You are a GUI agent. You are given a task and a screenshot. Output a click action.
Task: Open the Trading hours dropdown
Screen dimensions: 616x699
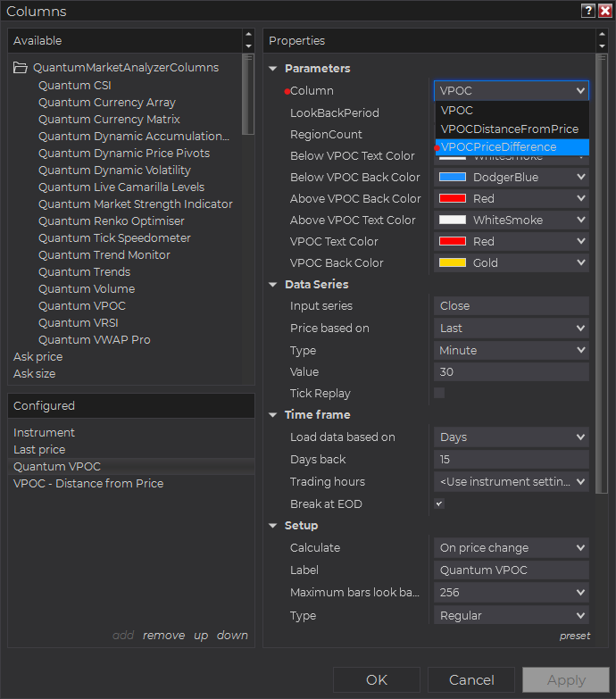click(x=512, y=482)
